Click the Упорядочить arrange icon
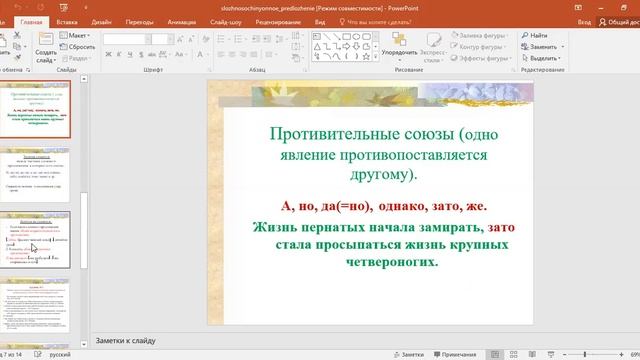 tap(399, 40)
